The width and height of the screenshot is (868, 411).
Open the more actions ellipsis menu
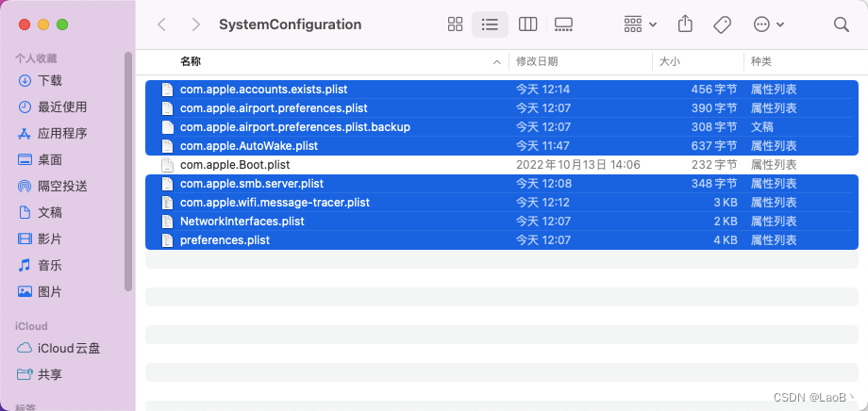(768, 25)
